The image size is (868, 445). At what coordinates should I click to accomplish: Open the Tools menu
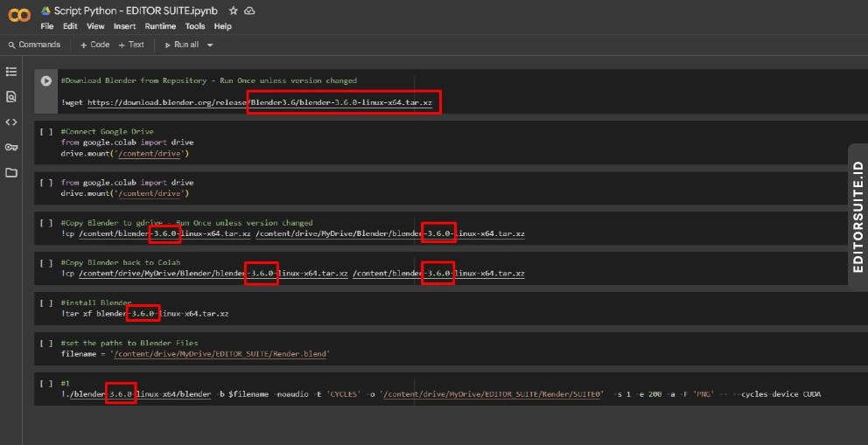click(195, 26)
